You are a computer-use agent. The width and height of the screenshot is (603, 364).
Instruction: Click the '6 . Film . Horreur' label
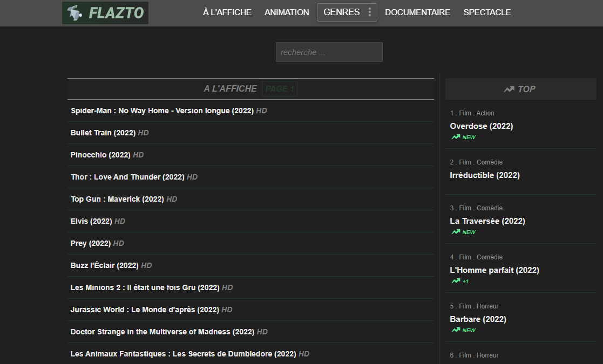point(474,355)
